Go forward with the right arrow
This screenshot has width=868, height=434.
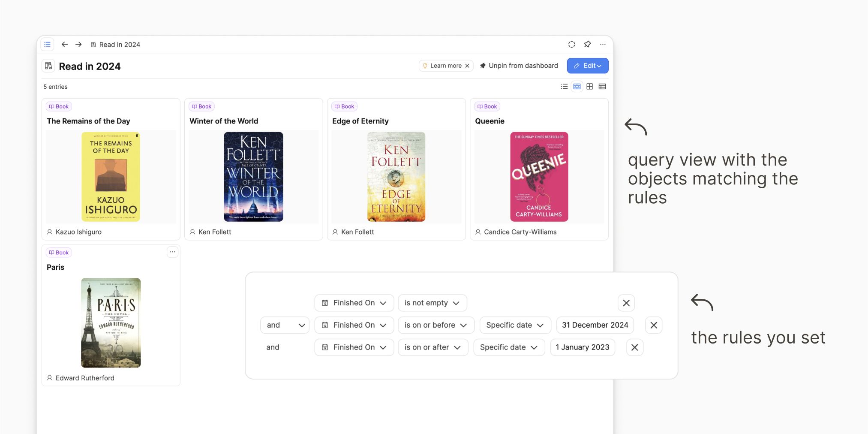tap(78, 45)
